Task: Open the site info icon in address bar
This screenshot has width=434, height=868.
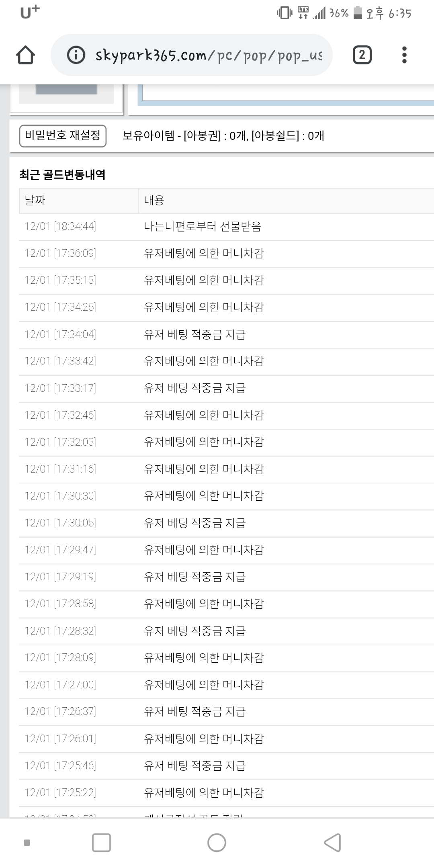Action: click(76, 55)
